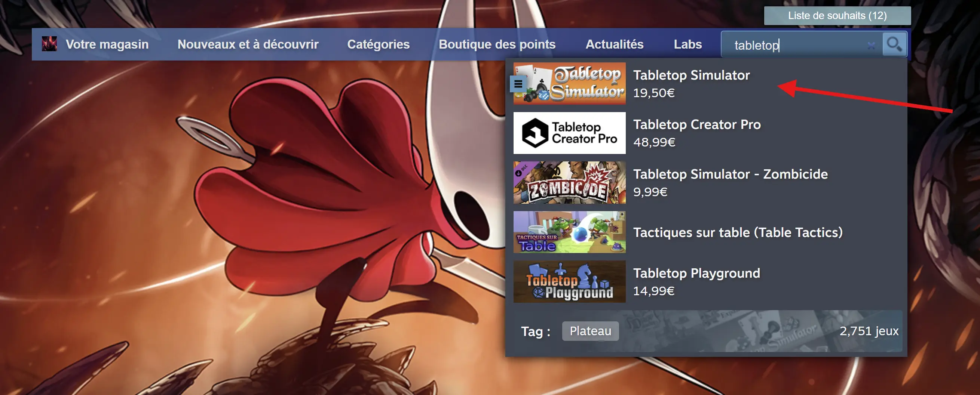
Task: Open the Votre magasin menu
Action: [107, 44]
